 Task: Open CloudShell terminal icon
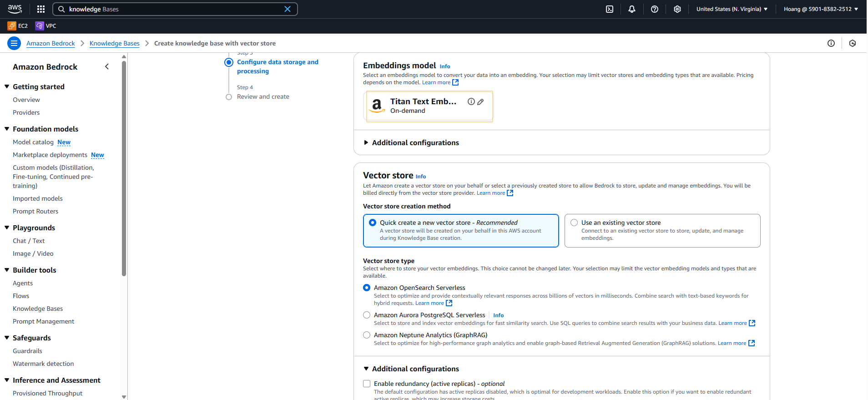(x=610, y=9)
